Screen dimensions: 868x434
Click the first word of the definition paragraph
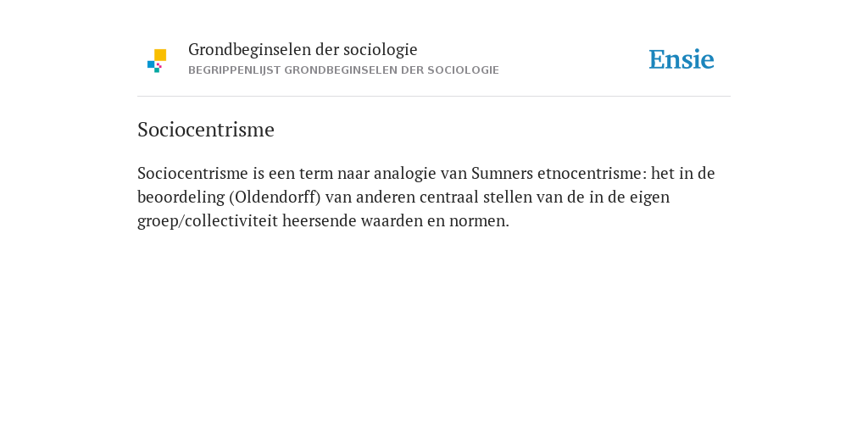pos(192,173)
